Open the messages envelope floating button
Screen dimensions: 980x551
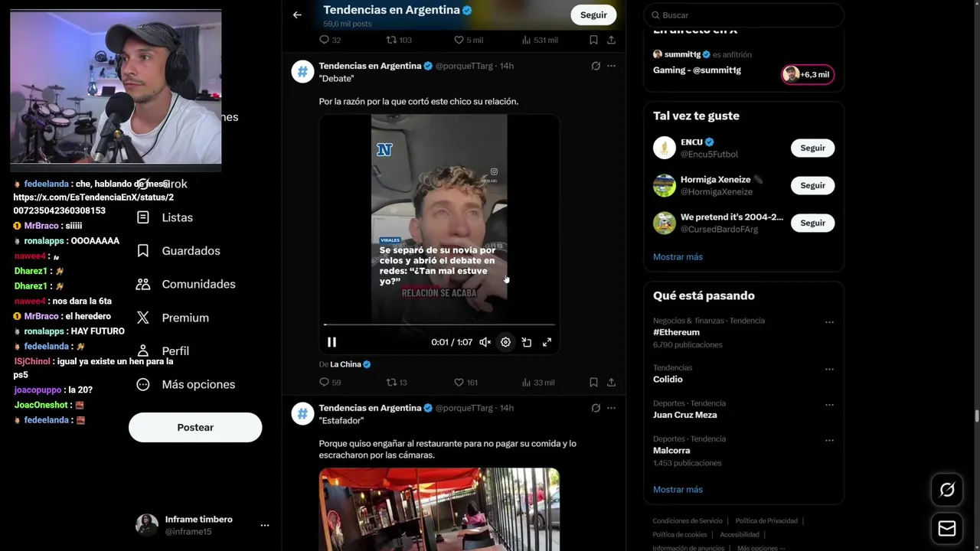947,529
